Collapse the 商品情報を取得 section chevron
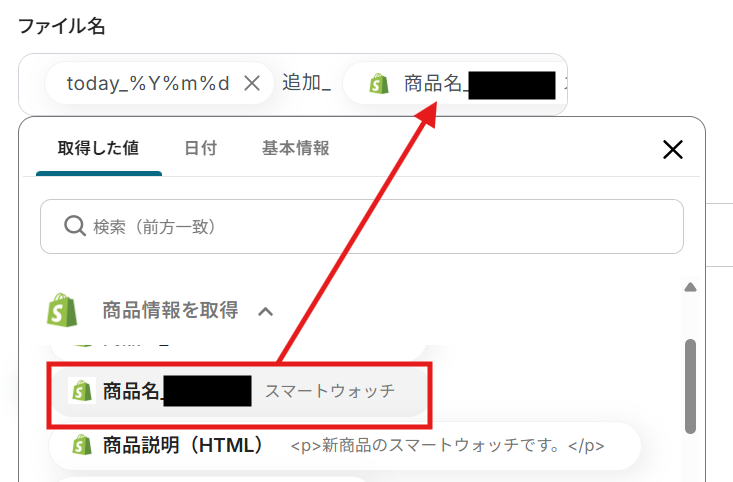Image resolution: width=733 pixels, height=482 pixels. coord(266,311)
